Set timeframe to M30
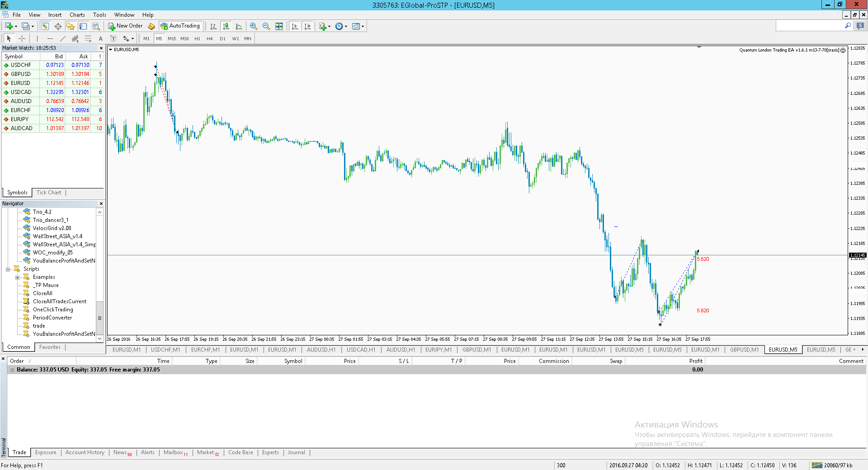This screenshot has width=868, height=470. point(184,38)
